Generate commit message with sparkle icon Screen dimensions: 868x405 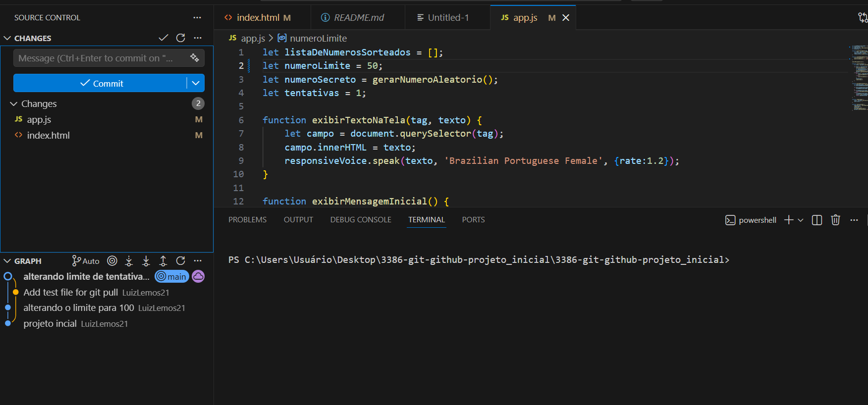coord(195,58)
